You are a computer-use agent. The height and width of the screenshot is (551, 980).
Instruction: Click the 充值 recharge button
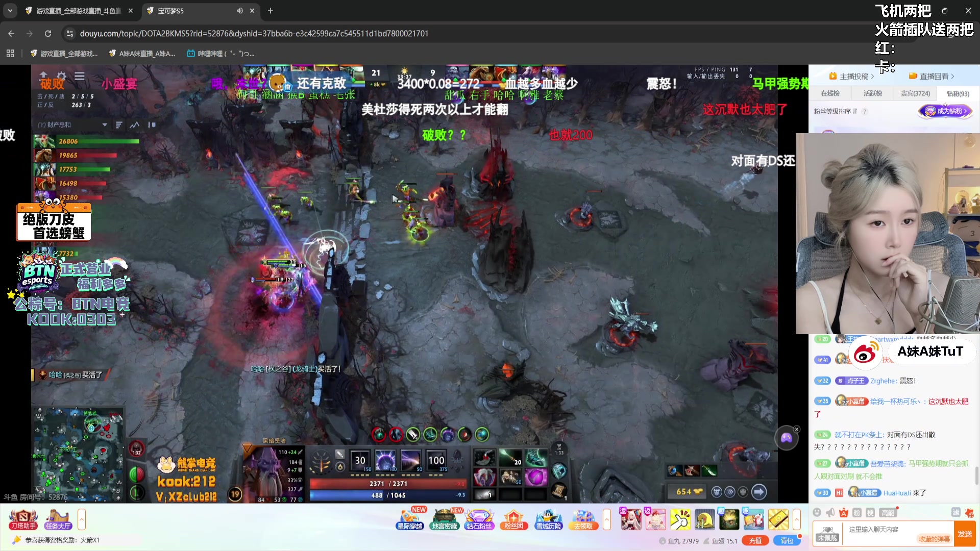[x=755, y=541]
